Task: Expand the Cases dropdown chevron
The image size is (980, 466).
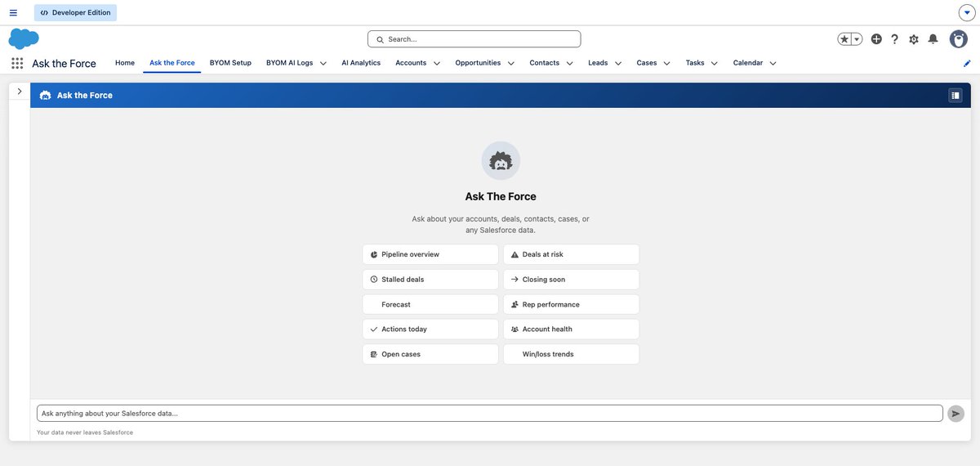Action: (667, 63)
